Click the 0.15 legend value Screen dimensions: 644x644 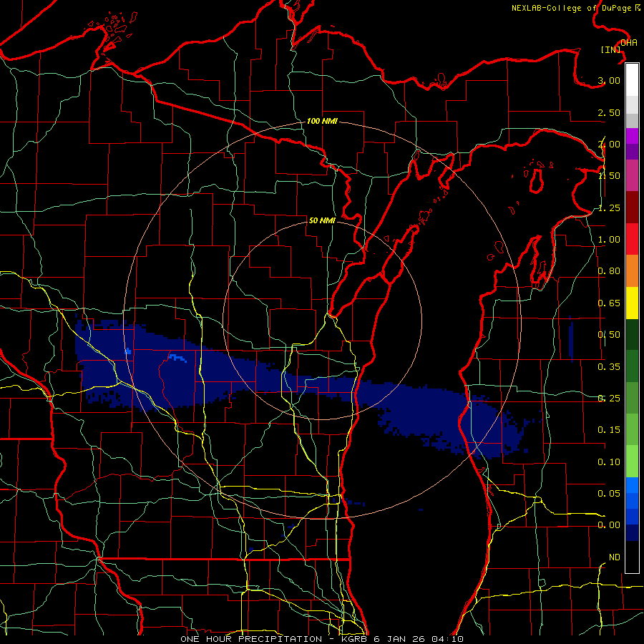coord(609,430)
